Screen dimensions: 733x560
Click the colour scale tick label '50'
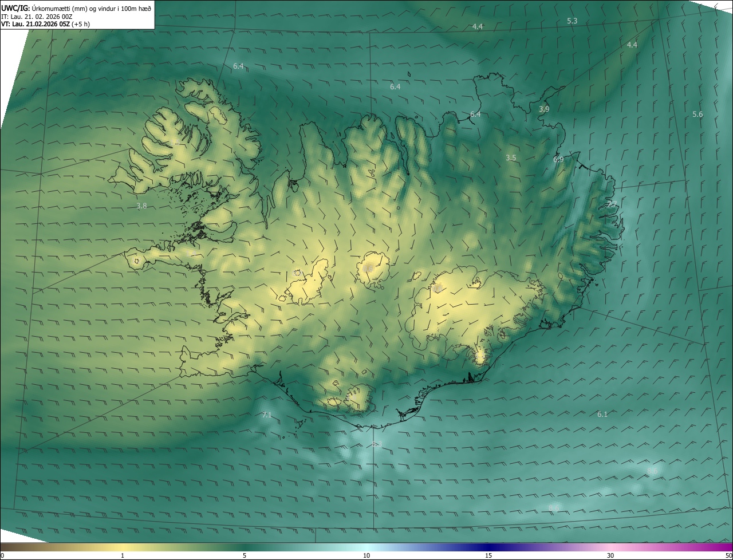(x=728, y=556)
